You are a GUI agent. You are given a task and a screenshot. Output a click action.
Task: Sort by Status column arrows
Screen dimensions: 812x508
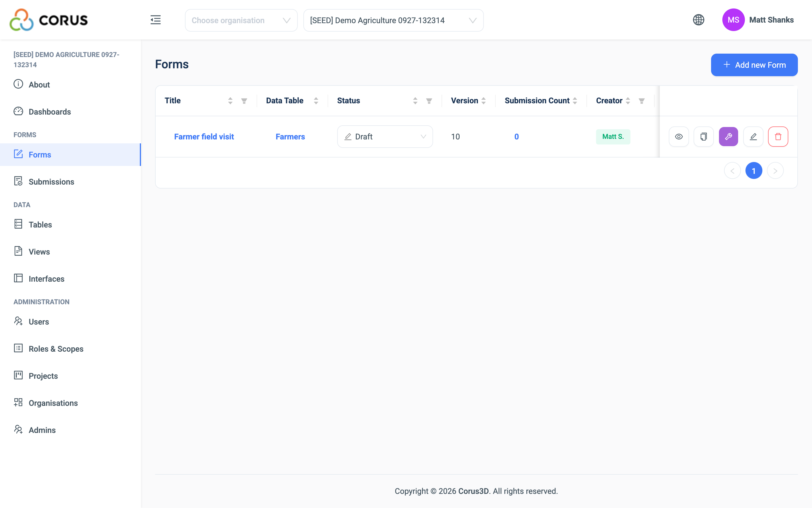415,101
